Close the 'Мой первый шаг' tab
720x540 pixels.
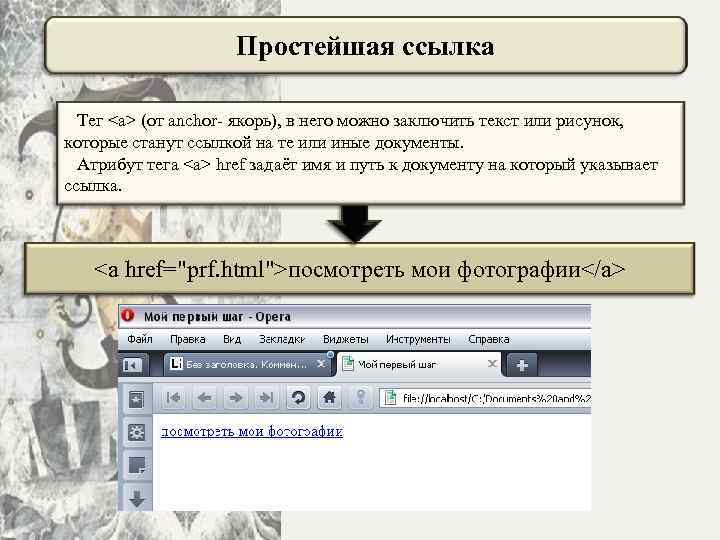click(x=492, y=364)
